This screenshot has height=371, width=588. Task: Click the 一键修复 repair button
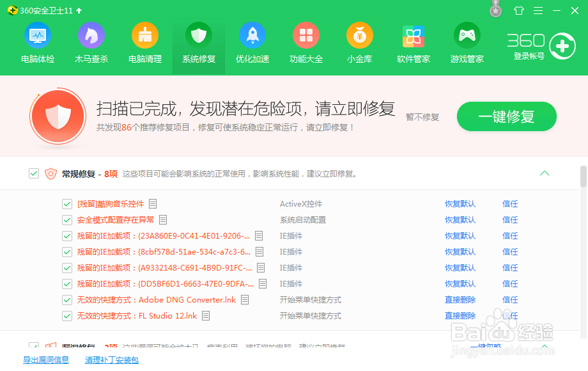[506, 116]
